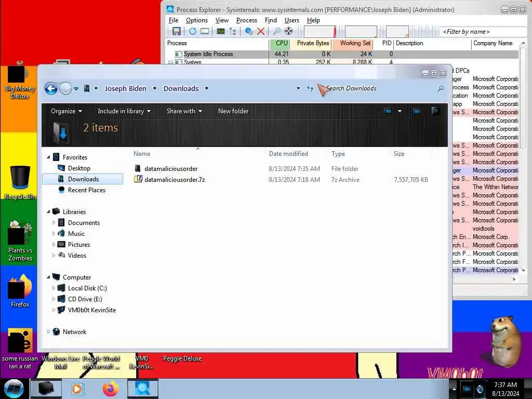Click the search magnifier icon in Downloads window

[x=441, y=88]
